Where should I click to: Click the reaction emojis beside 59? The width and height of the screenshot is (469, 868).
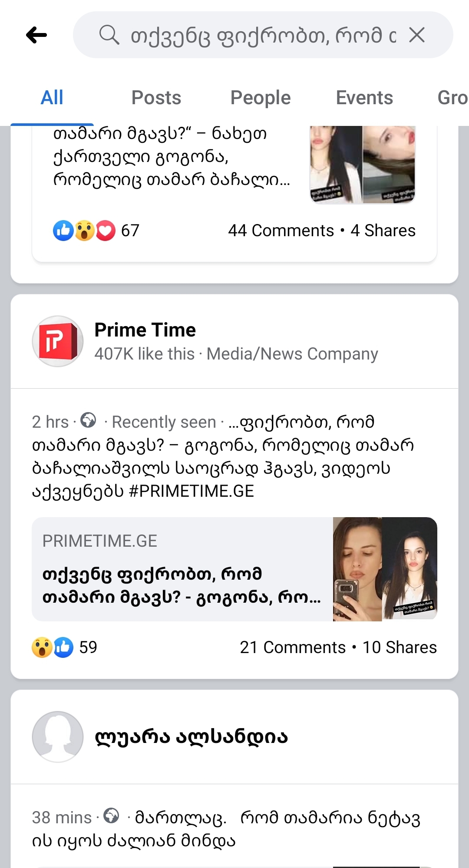coord(53,647)
